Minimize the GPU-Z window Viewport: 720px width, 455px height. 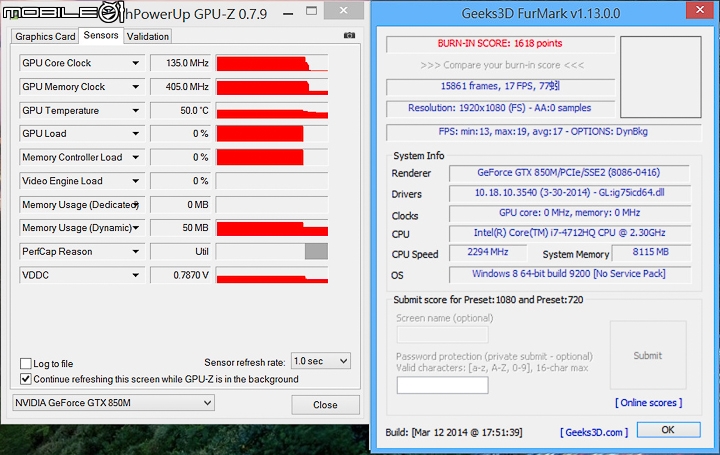pyautogui.click(x=288, y=12)
